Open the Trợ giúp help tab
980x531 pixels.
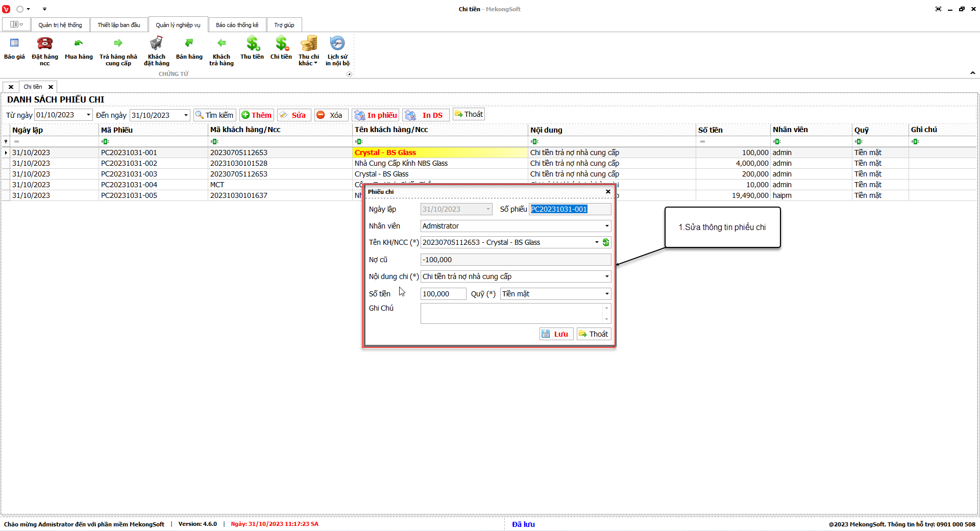click(x=284, y=25)
